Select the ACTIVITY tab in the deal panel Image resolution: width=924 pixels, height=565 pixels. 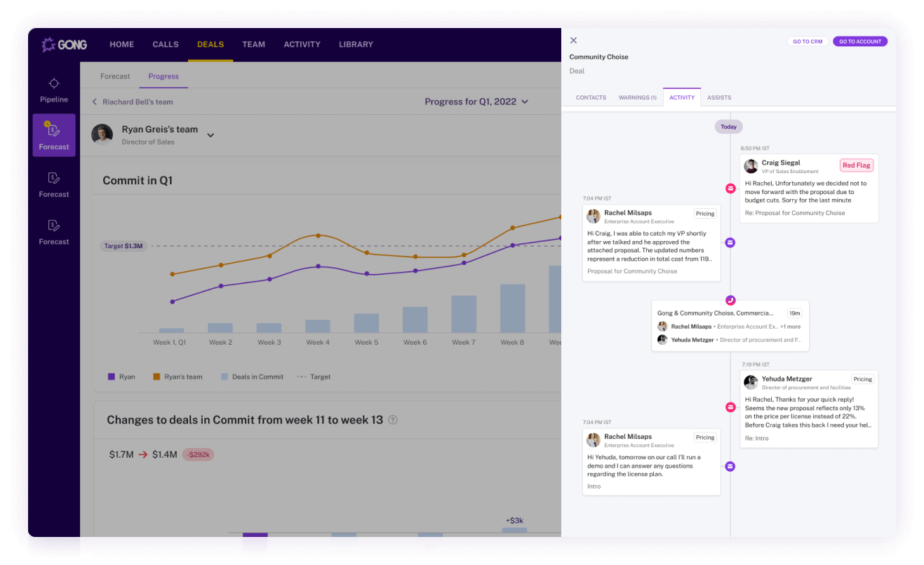click(x=682, y=97)
